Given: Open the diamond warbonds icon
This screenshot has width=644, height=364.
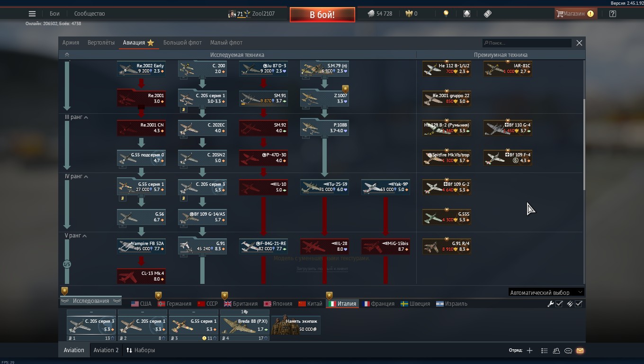Looking at the screenshot, I should click(x=467, y=14).
